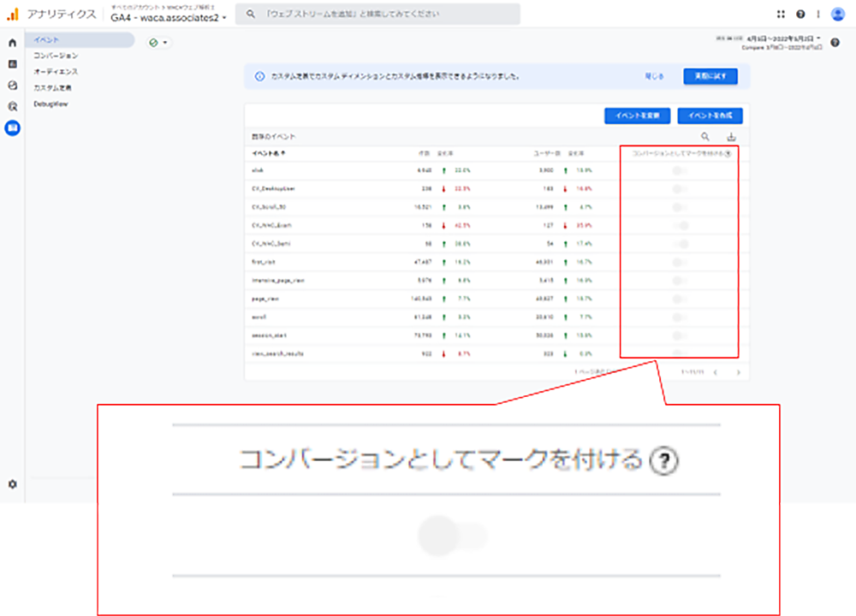The height and width of the screenshot is (616, 856).
Task: Open the Reports icon in left sidebar
Action: (x=12, y=63)
